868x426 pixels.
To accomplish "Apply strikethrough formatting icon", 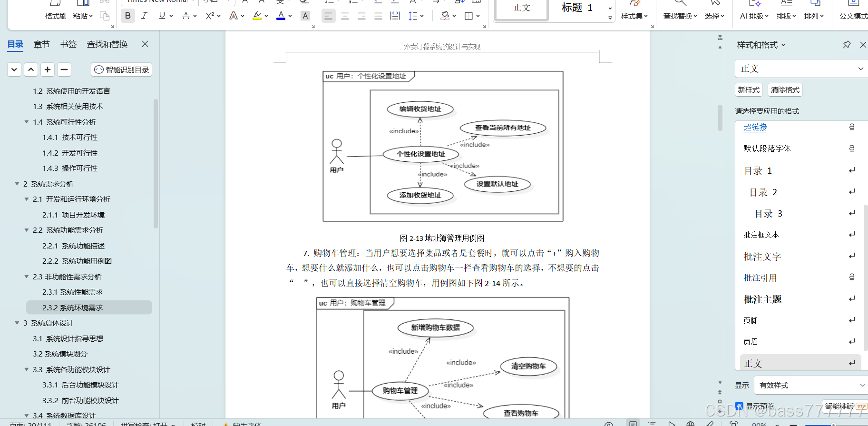I will pos(186,16).
